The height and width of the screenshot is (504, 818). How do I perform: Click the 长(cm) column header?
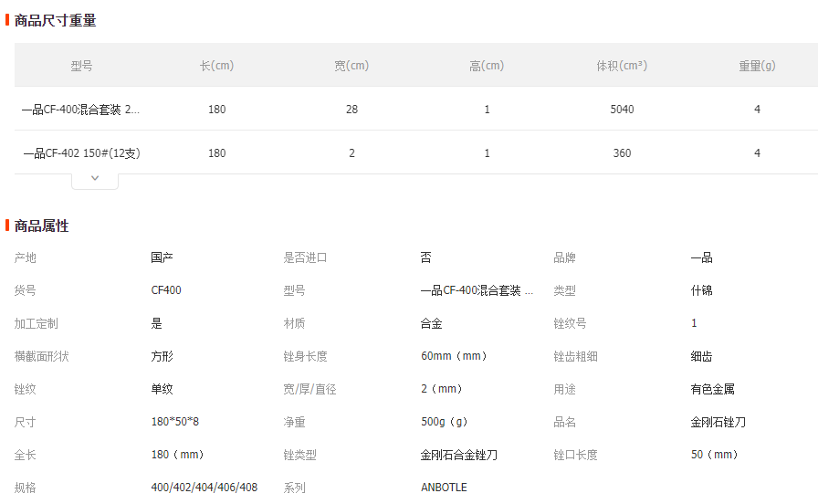(x=217, y=66)
